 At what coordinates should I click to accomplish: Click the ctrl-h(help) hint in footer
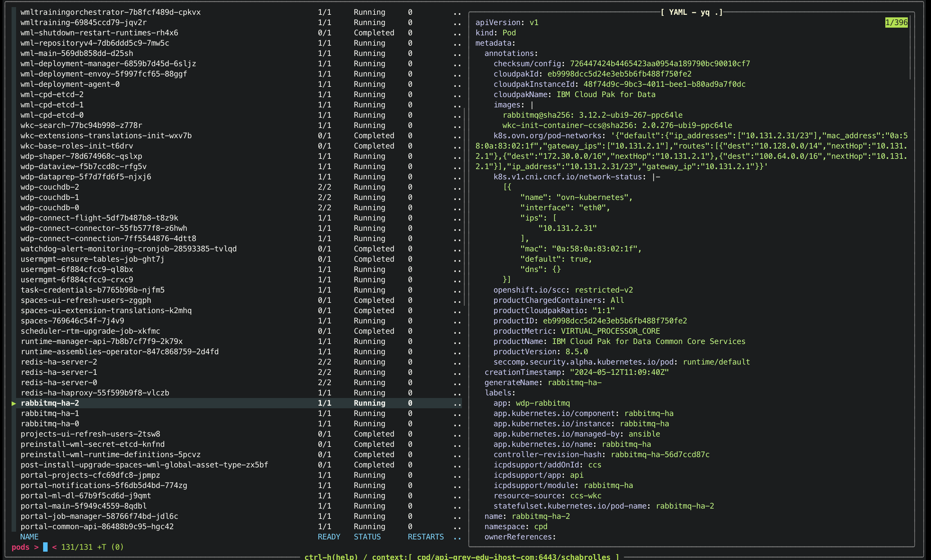click(x=331, y=556)
